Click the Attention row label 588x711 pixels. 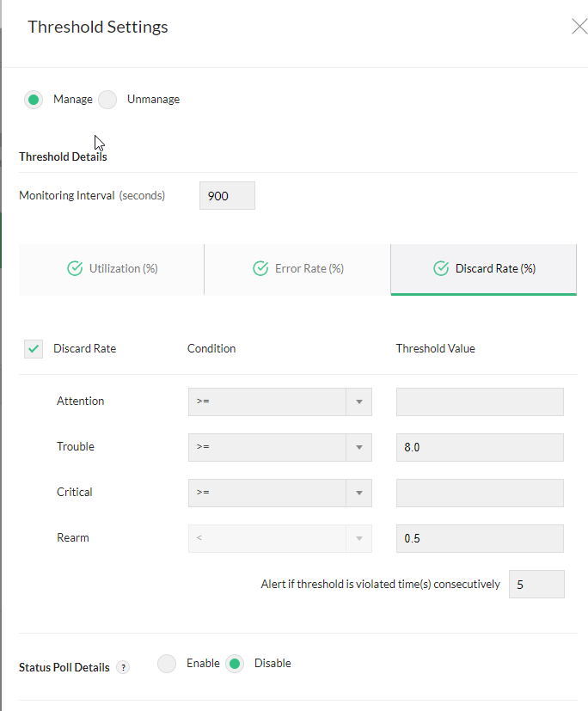[x=80, y=401]
